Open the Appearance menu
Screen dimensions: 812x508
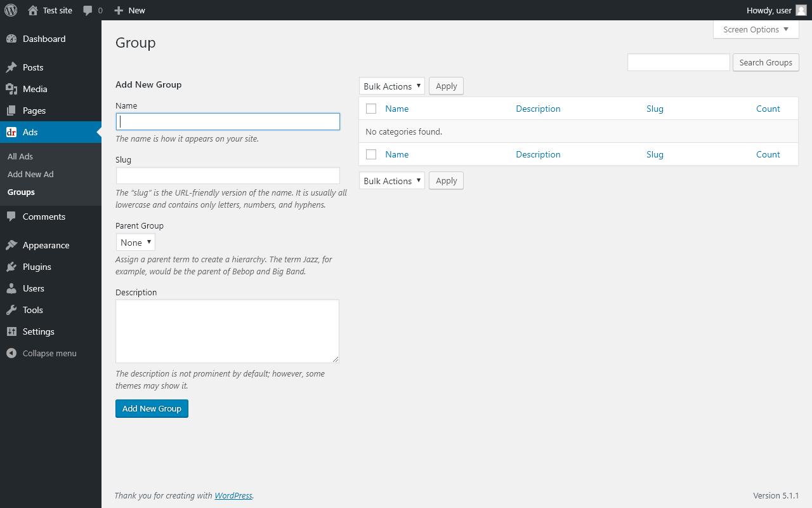pos(51,245)
